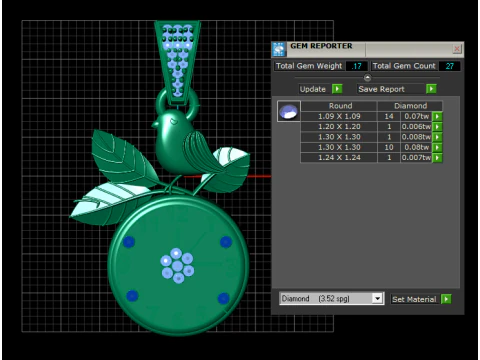
Task: Select the lower-left dark blue gem on disc
Action: tap(132, 295)
